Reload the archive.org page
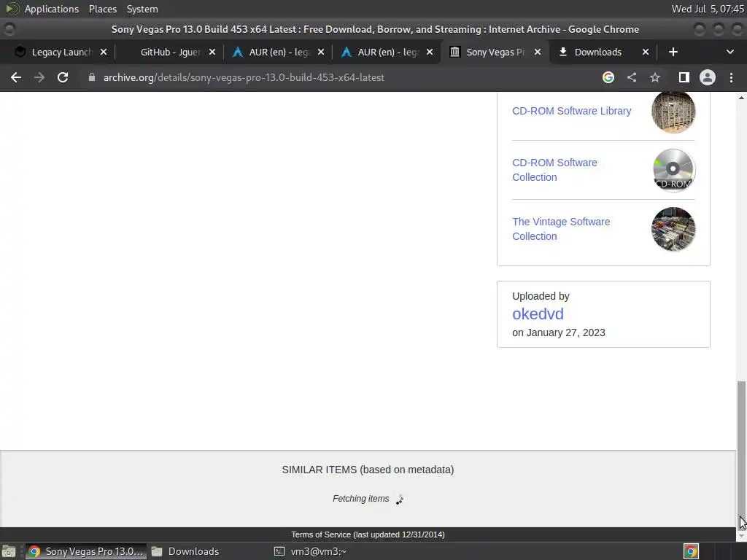The height and width of the screenshot is (560, 747). 63,77
